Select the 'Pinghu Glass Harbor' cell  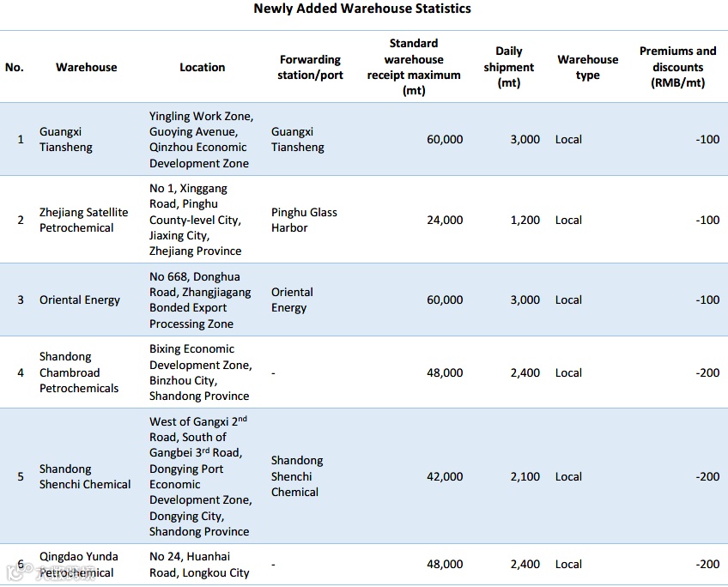[x=304, y=220]
